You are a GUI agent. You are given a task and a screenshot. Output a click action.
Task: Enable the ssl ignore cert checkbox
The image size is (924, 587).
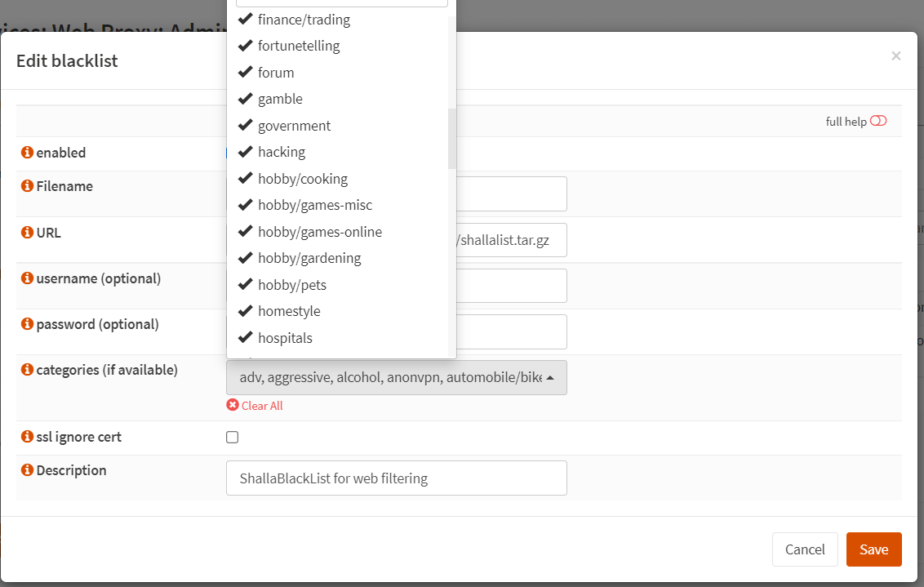(233, 438)
